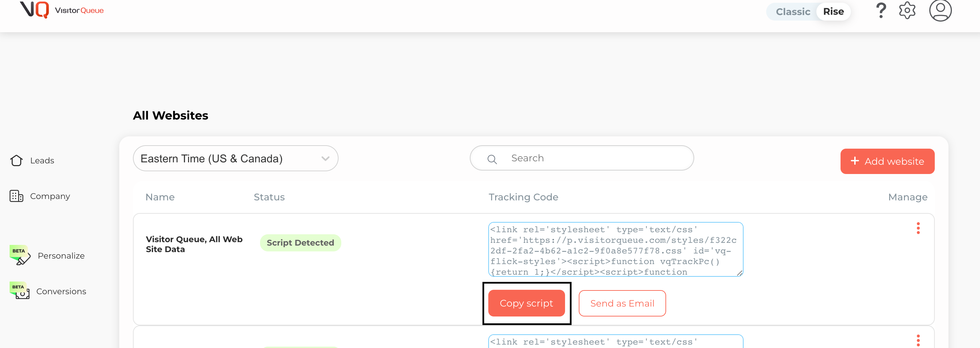Go to Company in the sidebar
Screen dimensions: 980x348
pyautogui.click(x=50, y=196)
